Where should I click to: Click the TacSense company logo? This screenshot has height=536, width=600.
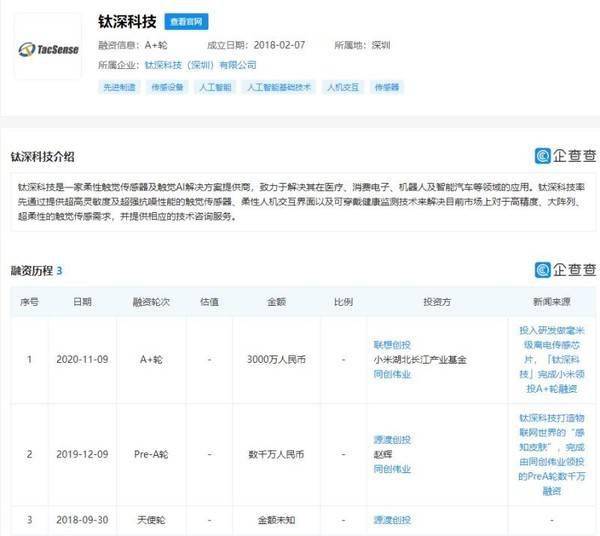pyautogui.click(x=48, y=49)
